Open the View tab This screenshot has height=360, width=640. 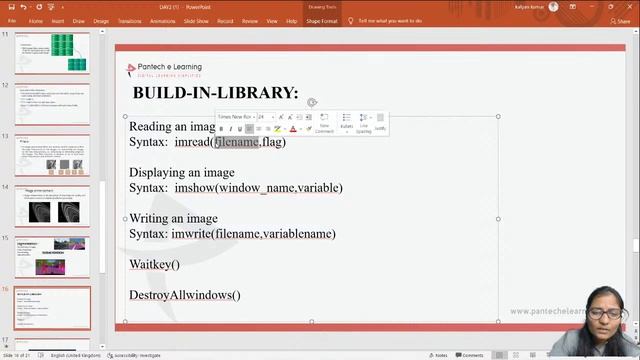point(272,21)
